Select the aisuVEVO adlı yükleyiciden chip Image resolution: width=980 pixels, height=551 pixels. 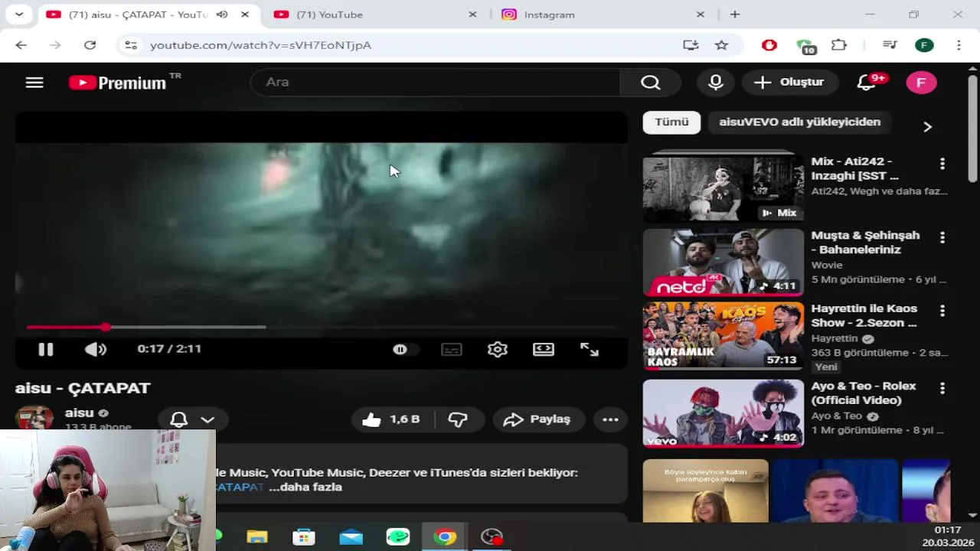coord(800,122)
